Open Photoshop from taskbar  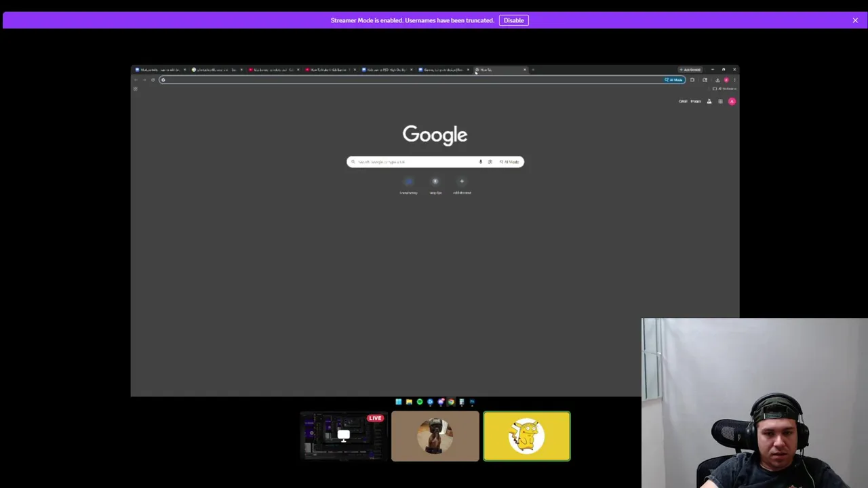point(472,402)
